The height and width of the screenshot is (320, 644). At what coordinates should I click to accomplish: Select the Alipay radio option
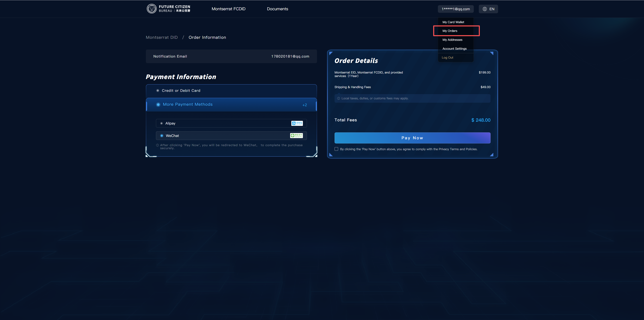[x=162, y=123]
